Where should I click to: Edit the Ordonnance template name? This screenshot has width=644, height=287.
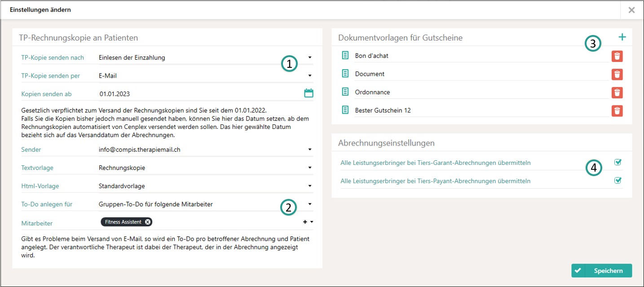click(481, 92)
